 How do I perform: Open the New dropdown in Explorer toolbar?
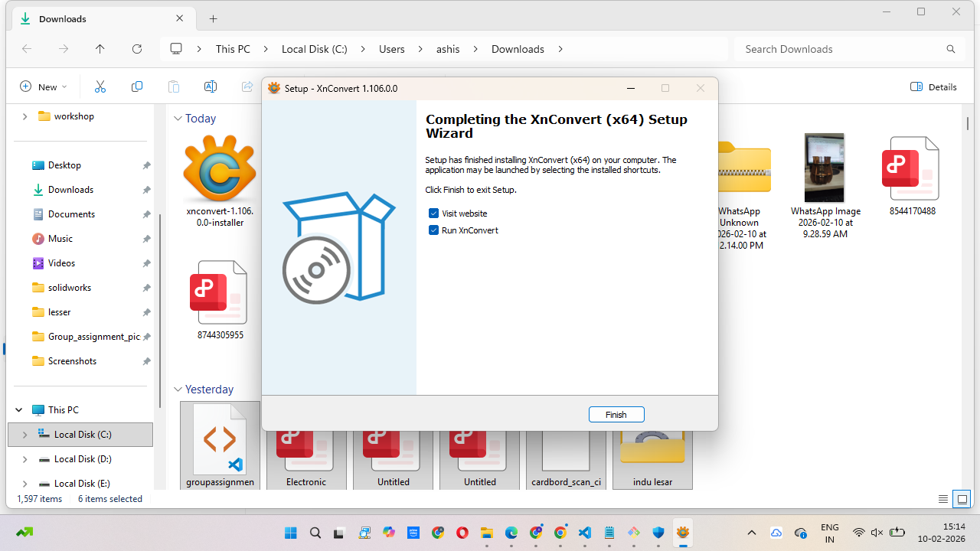coord(44,86)
